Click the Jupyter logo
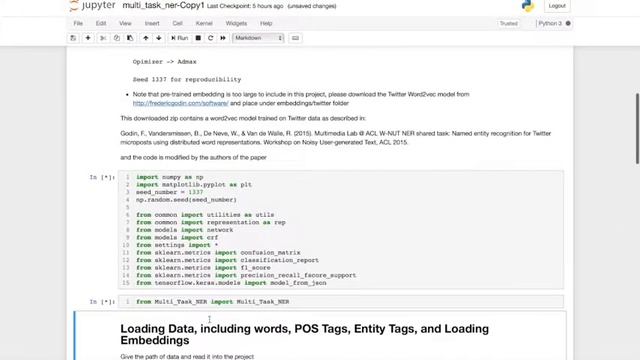This screenshot has width=640, height=360. coord(92,6)
